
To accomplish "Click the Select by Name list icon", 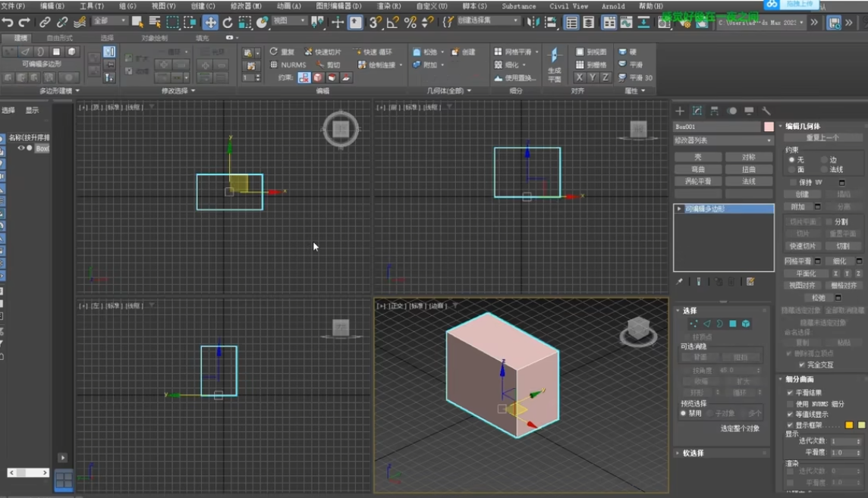I will [x=155, y=22].
